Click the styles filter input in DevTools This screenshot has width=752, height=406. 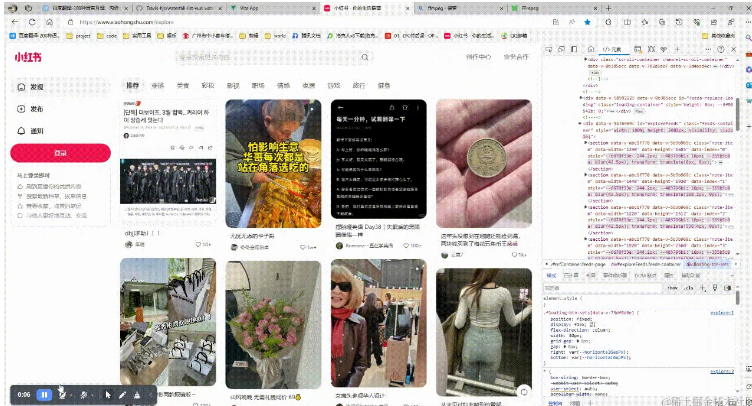click(603, 288)
